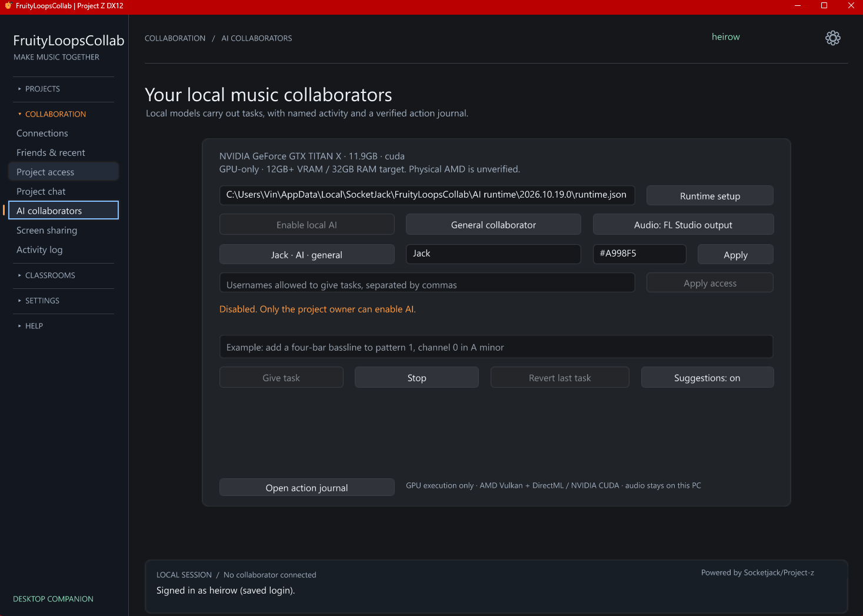Change Audio: FL Studio output option
The height and width of the screenshot is (616, 863).
(x=684, y=225)
